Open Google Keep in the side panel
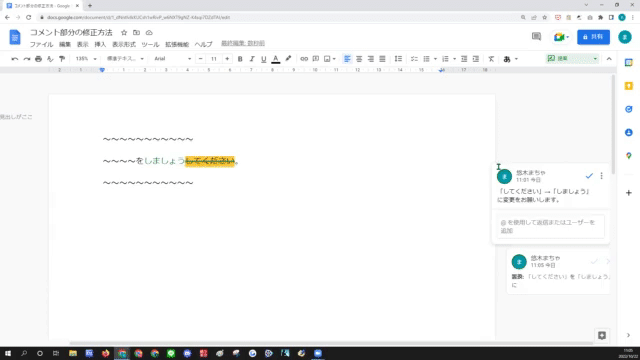The width and height of the screenshot is (640, 360). click(x=629, y=86)
